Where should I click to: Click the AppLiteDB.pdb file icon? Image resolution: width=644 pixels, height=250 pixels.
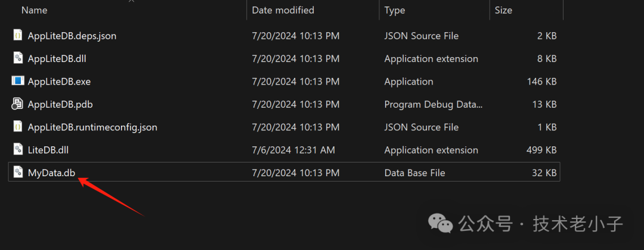(x=18, y=104)
